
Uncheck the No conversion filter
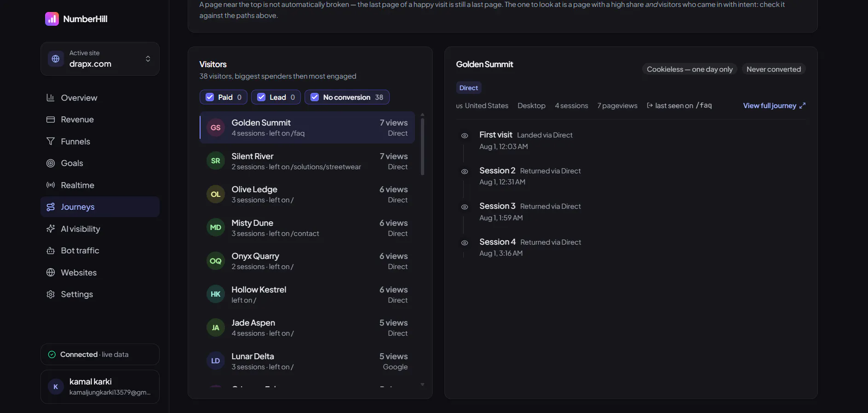click(x=315, y=97)
